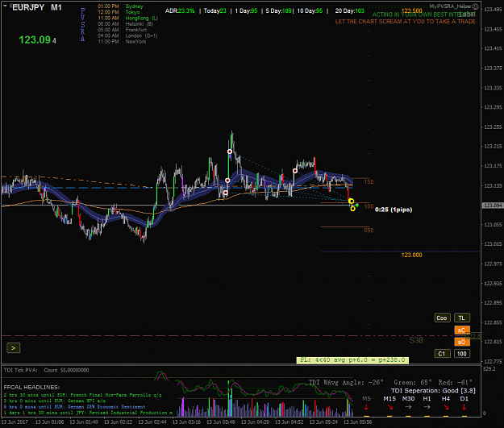Click the 5 Day 109 range value
Screen dimensions: 504x428
click(279, 10)
